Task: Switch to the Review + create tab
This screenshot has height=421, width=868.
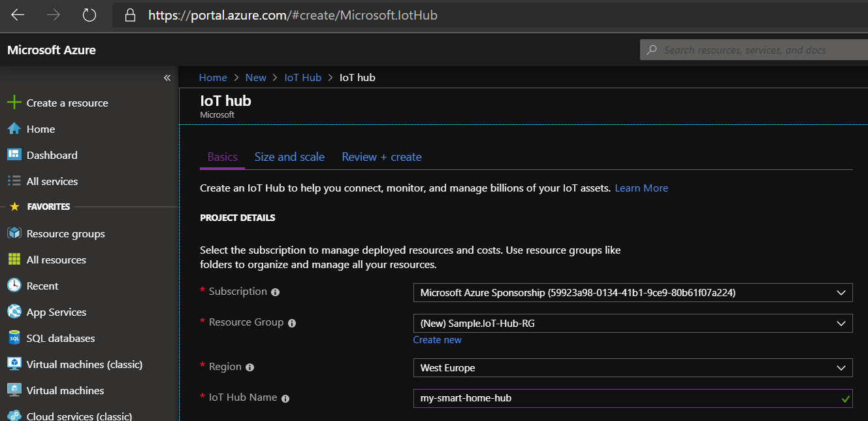Action: 381,157
